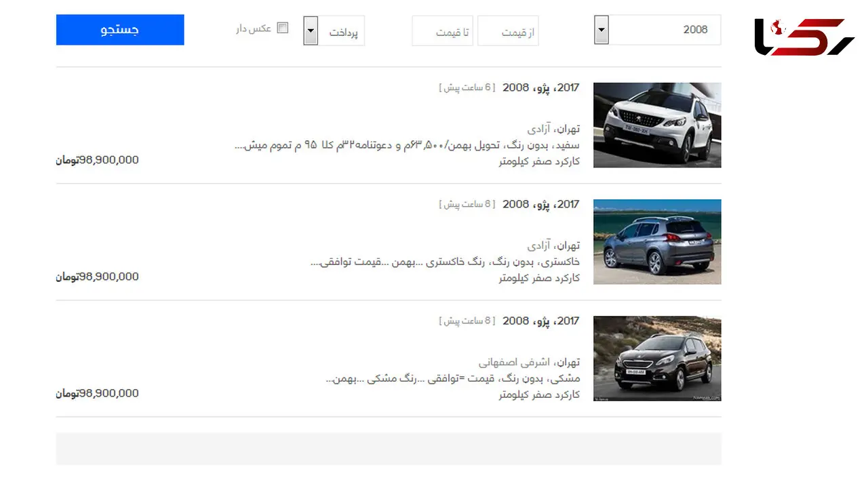
Task: Click the مشکی، بدون رنگ description text
Action: click(453, 378)
